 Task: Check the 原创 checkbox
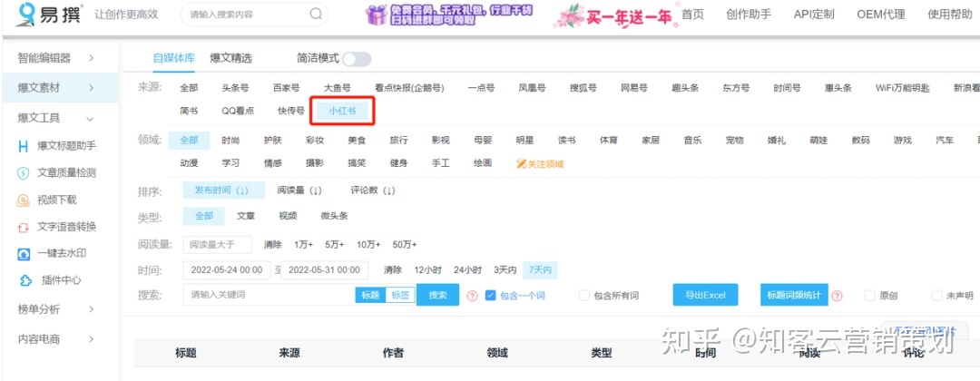click(x=869, y=295)
